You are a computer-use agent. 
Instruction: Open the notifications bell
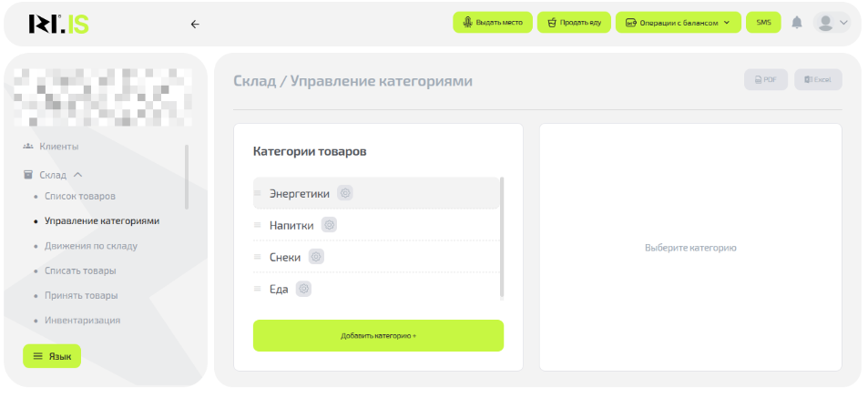pyautogui.click(x=797, y=23)
